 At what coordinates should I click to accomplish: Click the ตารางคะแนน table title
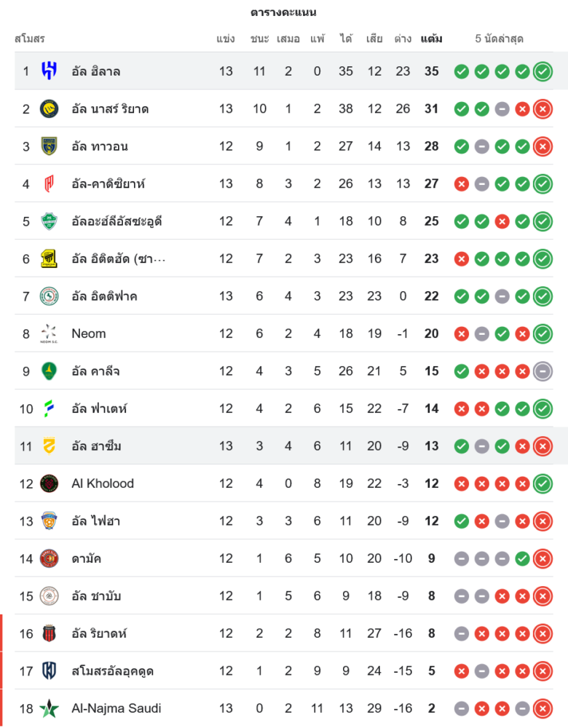coord(283,12)
